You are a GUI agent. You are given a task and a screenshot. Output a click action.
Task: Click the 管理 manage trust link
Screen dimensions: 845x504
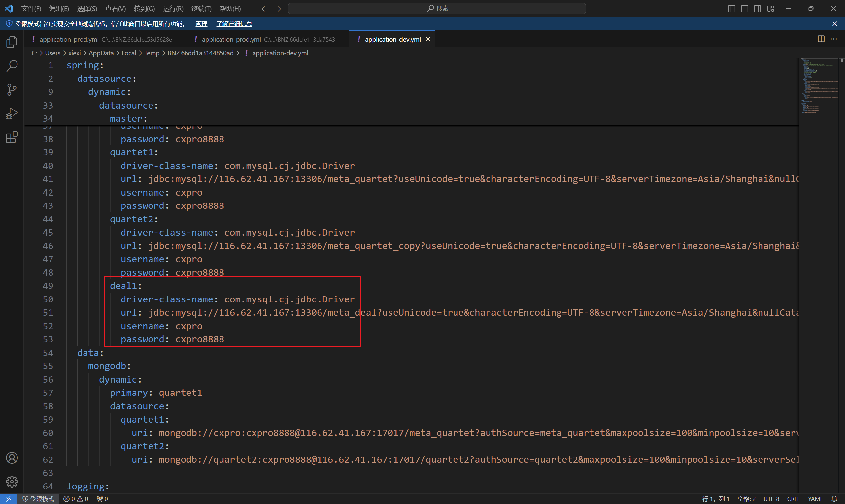tap(201, 24)
